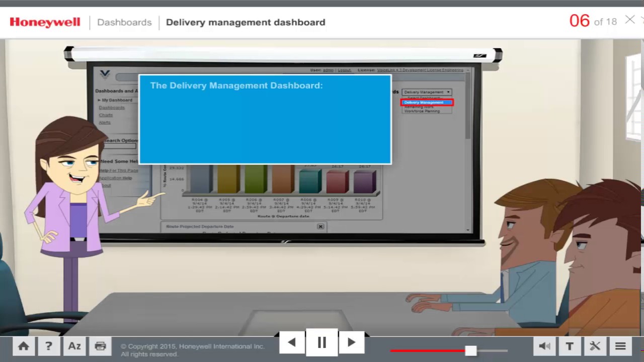Select Workforce Planning dropdown option

[x=422, y=111]
